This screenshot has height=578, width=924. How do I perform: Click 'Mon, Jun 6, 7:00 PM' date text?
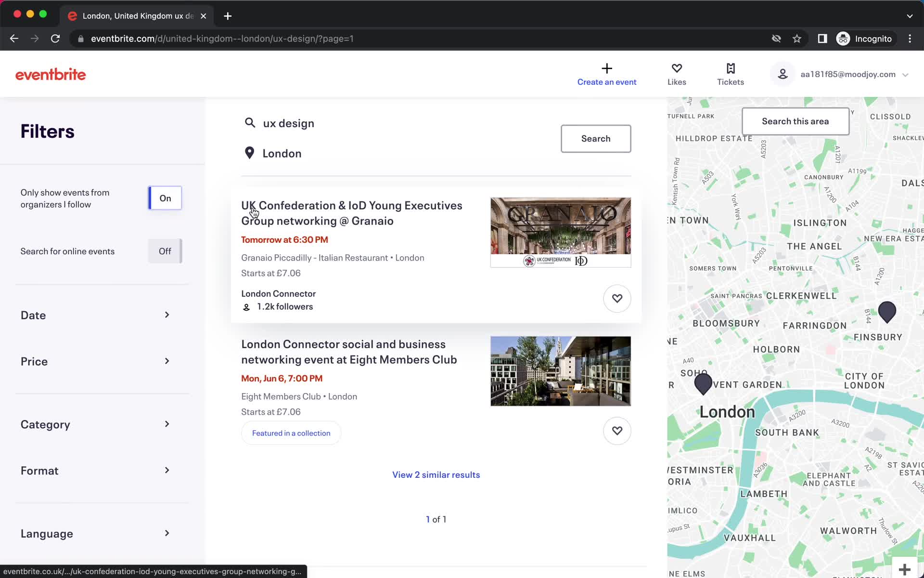(x=282, y=378)
